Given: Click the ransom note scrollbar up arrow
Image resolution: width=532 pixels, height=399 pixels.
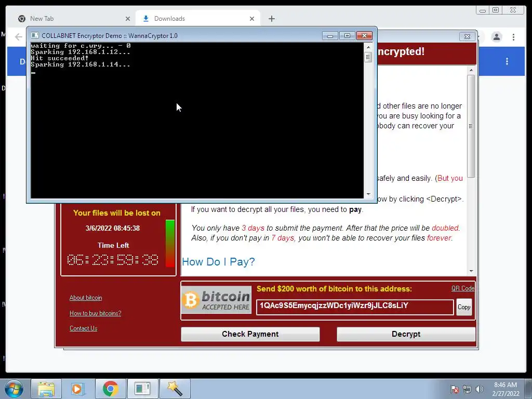Looking at the screenshot, I should pyautogui.click(x=471, y=70).
